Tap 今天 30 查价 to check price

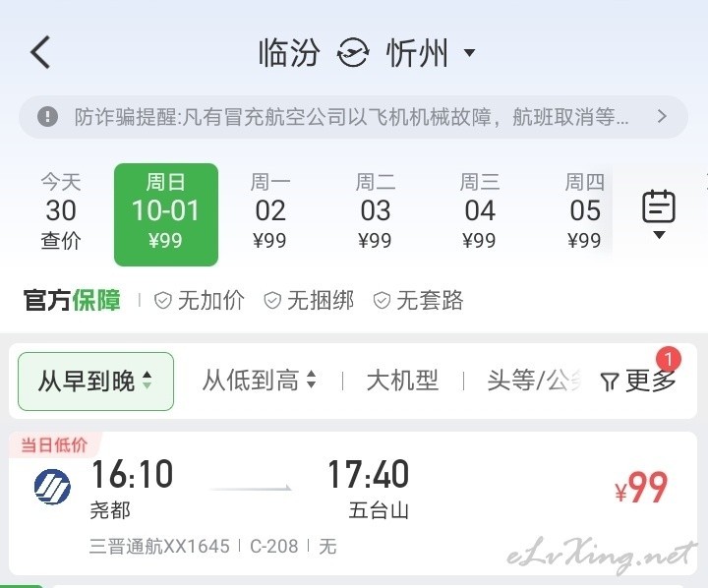(61, 211)
